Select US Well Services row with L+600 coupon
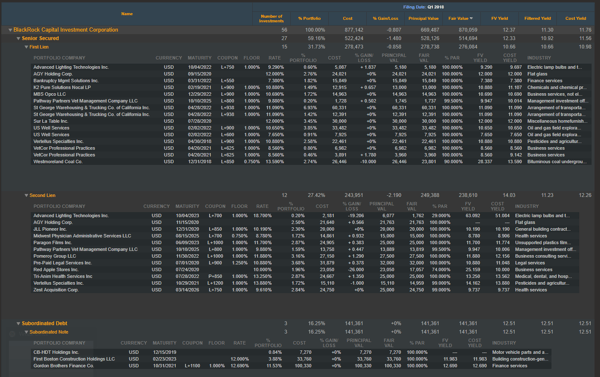 (x=311, y=135)
